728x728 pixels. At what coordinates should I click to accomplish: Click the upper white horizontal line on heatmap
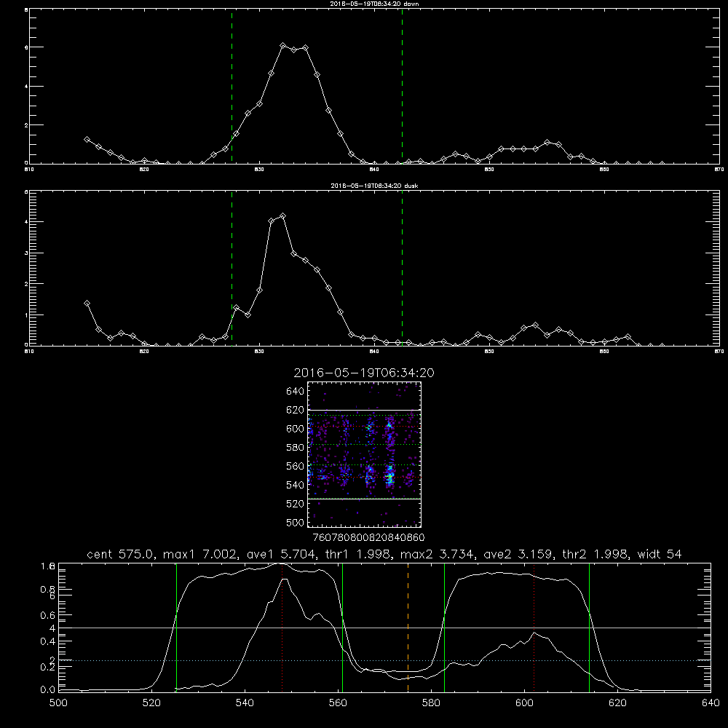pyautogui.click(x=365, y=410)
